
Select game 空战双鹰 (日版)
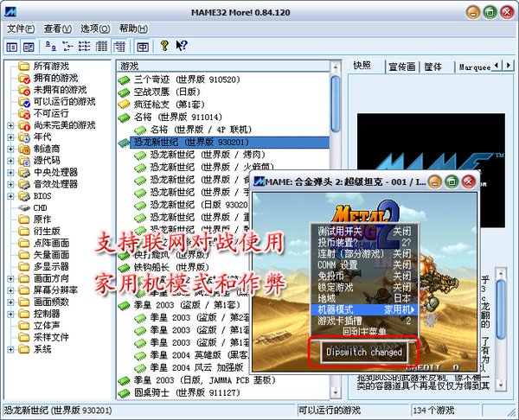click(167, 92)
